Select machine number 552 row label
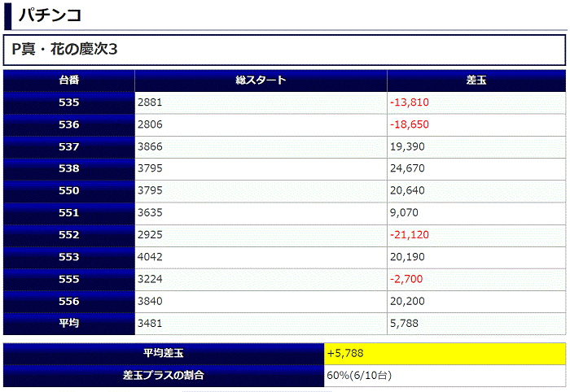 click(69, 235)
